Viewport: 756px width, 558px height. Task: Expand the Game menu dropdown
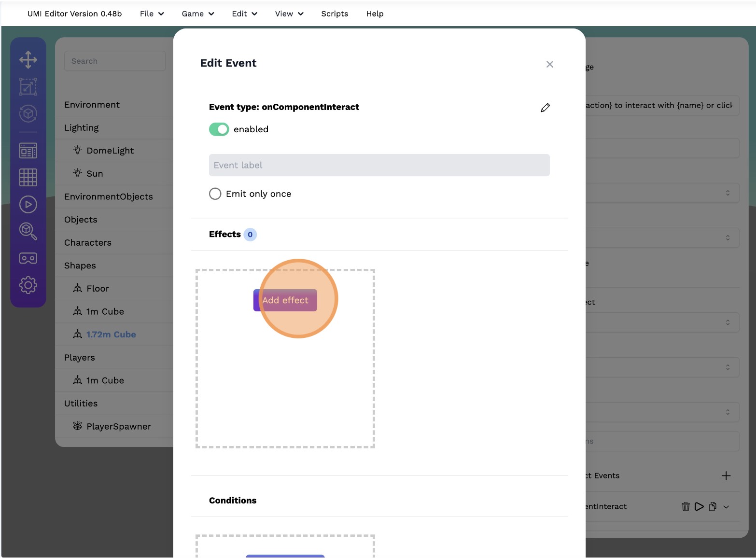(x=197, y=14)
